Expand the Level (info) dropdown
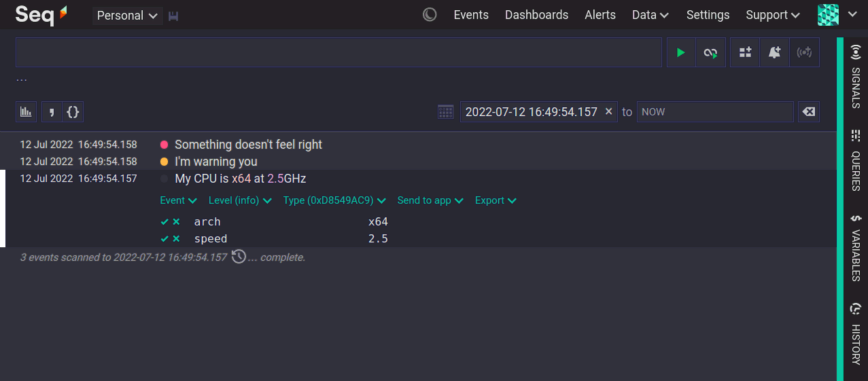Image resolution: width=868 pixels, height=381 pixels. pyautogui.click(x=240, y=200)
